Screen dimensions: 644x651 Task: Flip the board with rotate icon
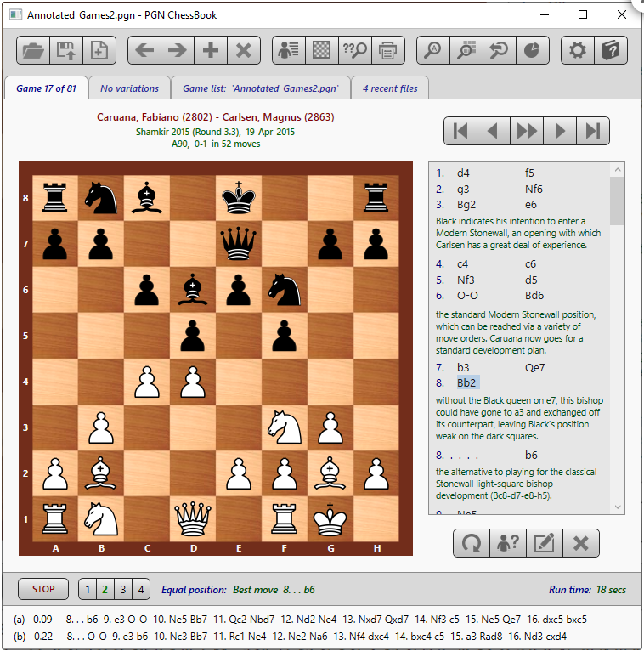[x=472, y=543]
